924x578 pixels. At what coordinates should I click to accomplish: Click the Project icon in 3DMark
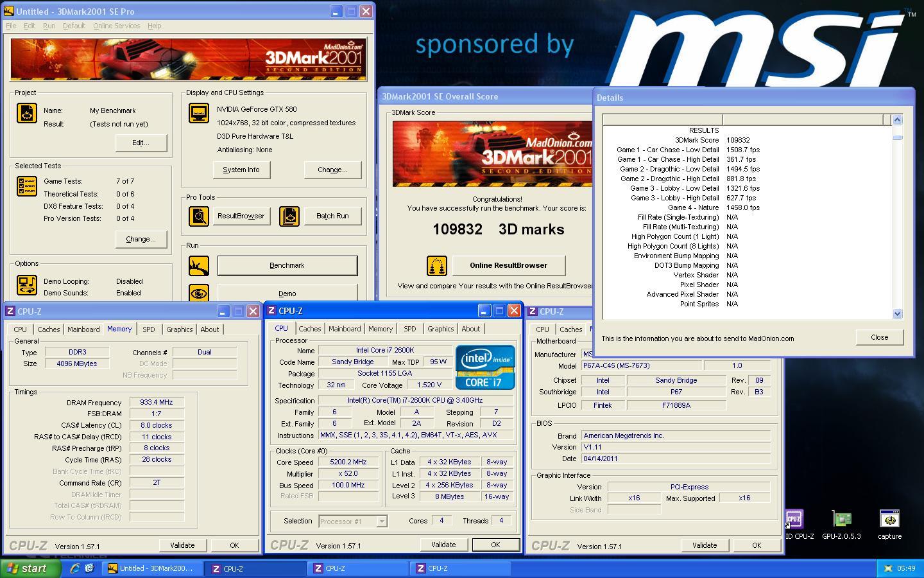click(x=27, y=113)
